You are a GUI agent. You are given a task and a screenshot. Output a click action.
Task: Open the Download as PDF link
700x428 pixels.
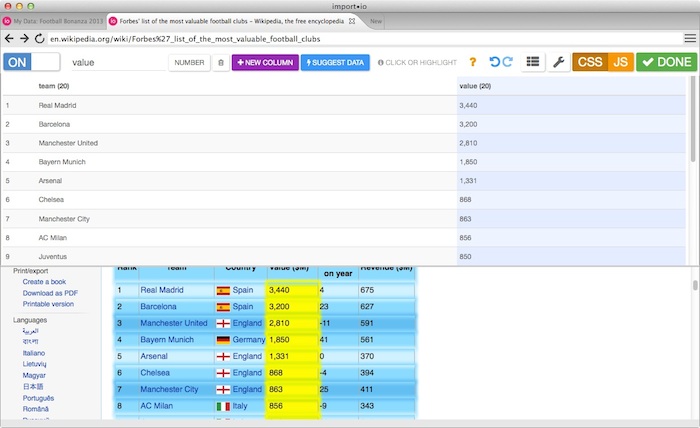pyautogui.click(x=50, y=293)
